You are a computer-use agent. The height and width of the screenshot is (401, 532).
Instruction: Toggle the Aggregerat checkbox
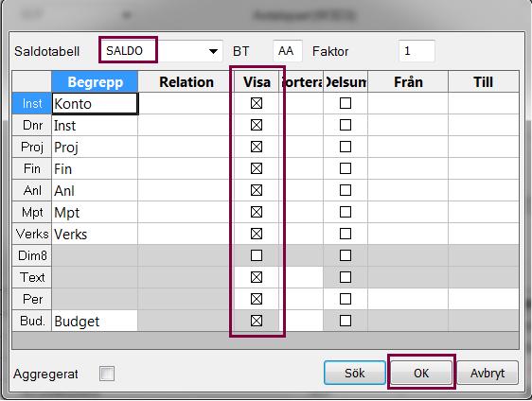[x=107, y=374]
